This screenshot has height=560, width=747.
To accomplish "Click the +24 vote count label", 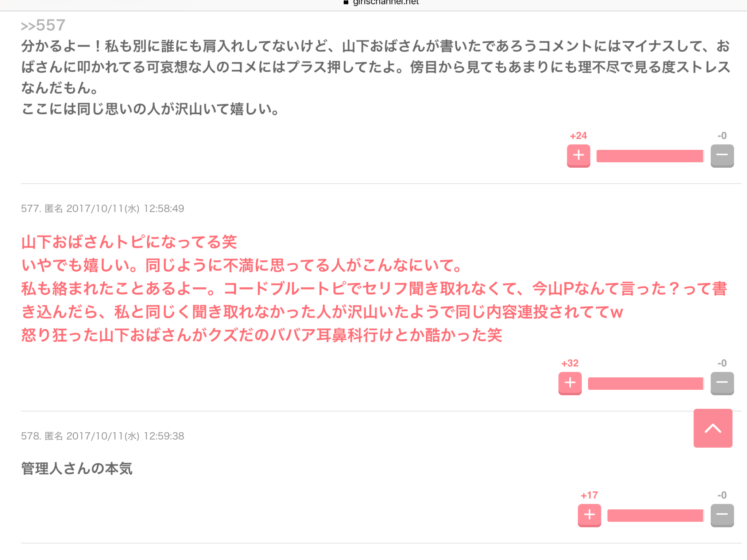I will 578,136.
